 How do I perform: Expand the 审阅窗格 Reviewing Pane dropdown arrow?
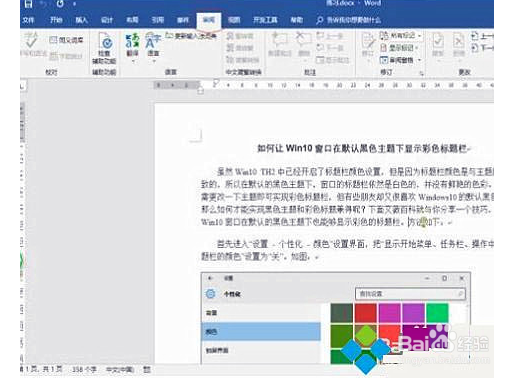[420, 60]
